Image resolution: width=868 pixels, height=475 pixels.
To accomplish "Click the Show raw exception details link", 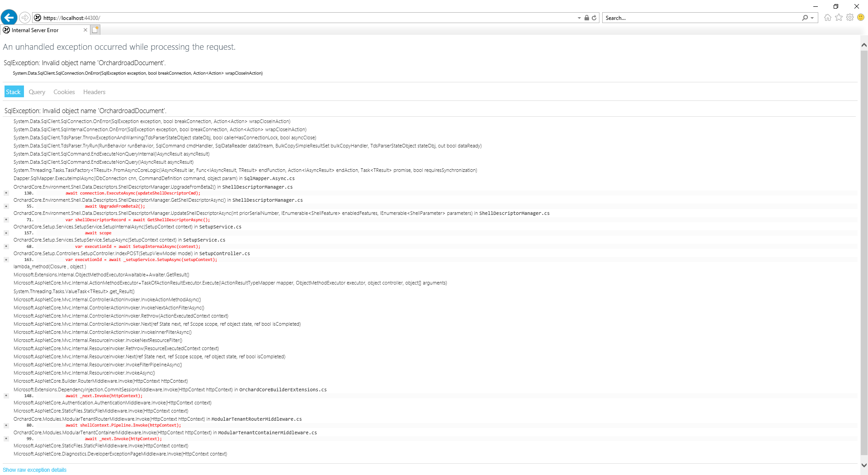I will tap(34, 470).
